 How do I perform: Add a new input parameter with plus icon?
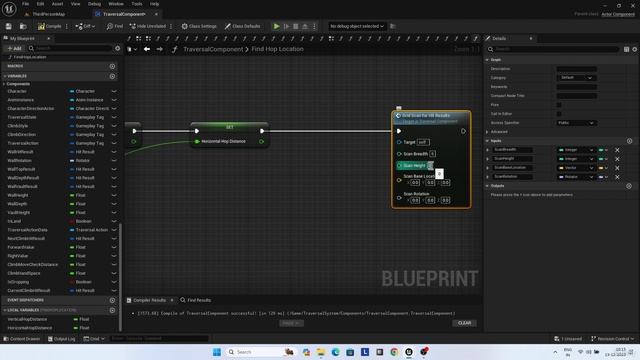click(629, 141)
